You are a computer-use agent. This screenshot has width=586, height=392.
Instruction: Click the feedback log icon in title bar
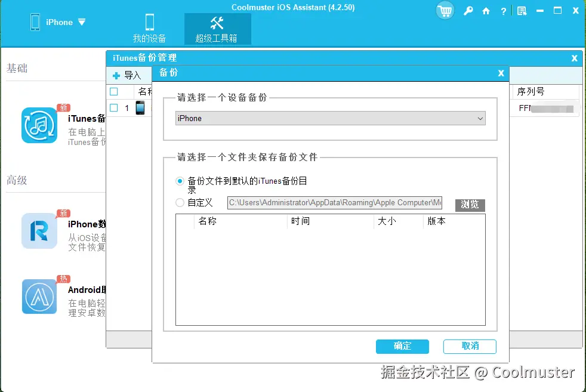pyautogui.click(x=520, y=10)
